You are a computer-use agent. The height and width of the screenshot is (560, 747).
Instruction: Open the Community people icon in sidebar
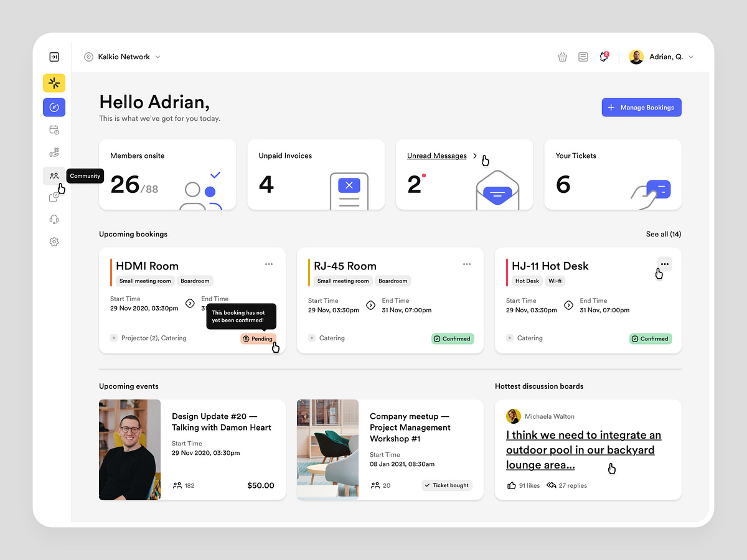pyautogui.click(x=54, y=175)
